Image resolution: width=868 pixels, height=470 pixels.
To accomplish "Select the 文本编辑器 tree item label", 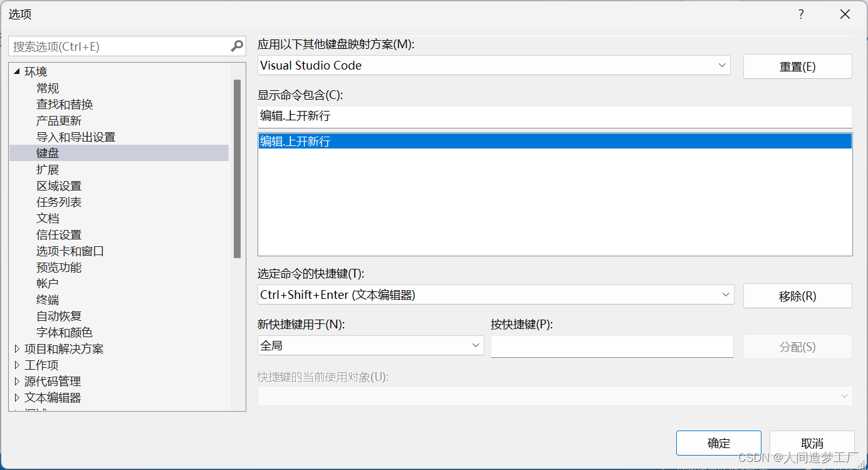I will point(53,398).
